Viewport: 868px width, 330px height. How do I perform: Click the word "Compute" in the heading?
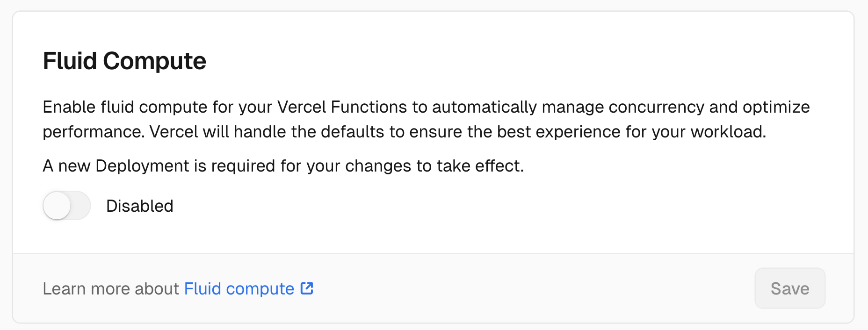[x=154, y=61]
